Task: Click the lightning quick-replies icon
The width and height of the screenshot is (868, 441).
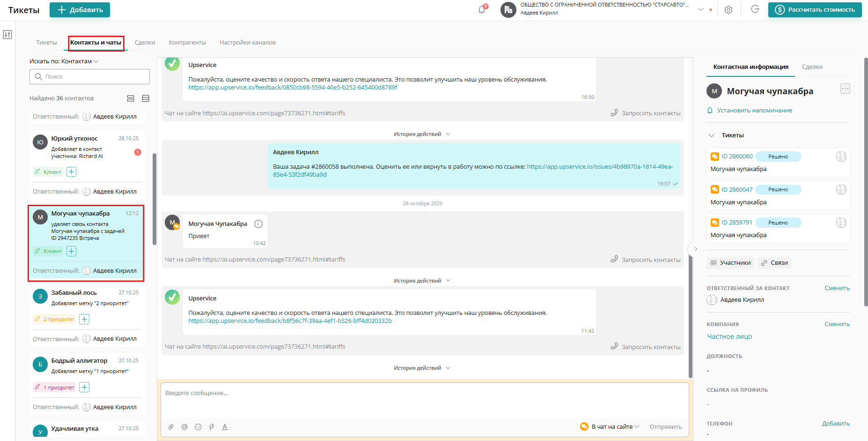Action: pos(212,427)
